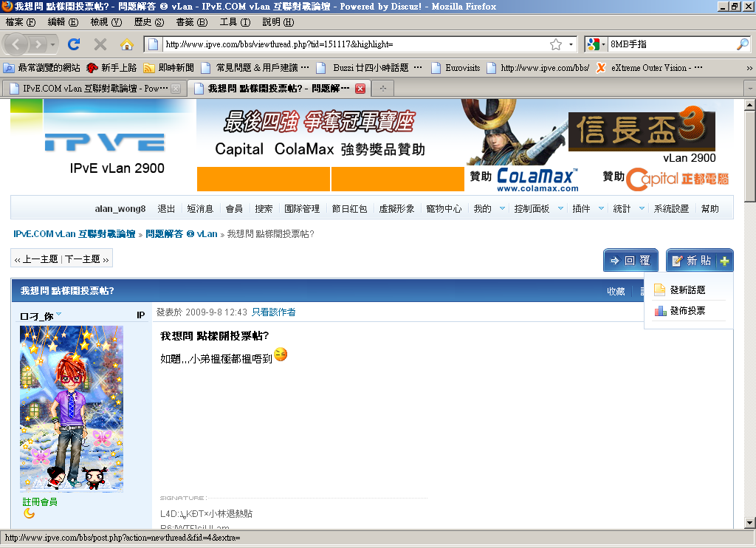
Task: Open the 會員 members page
Action: 234,209
